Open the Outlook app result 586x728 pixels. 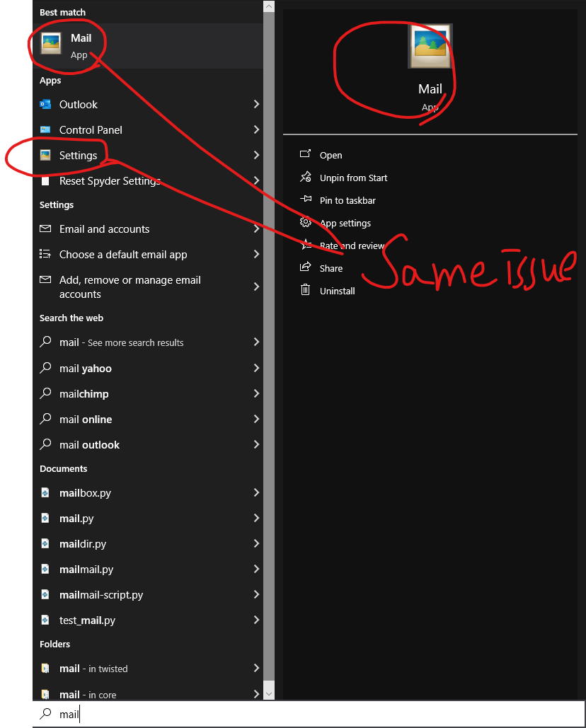click(x=148, y=105)
